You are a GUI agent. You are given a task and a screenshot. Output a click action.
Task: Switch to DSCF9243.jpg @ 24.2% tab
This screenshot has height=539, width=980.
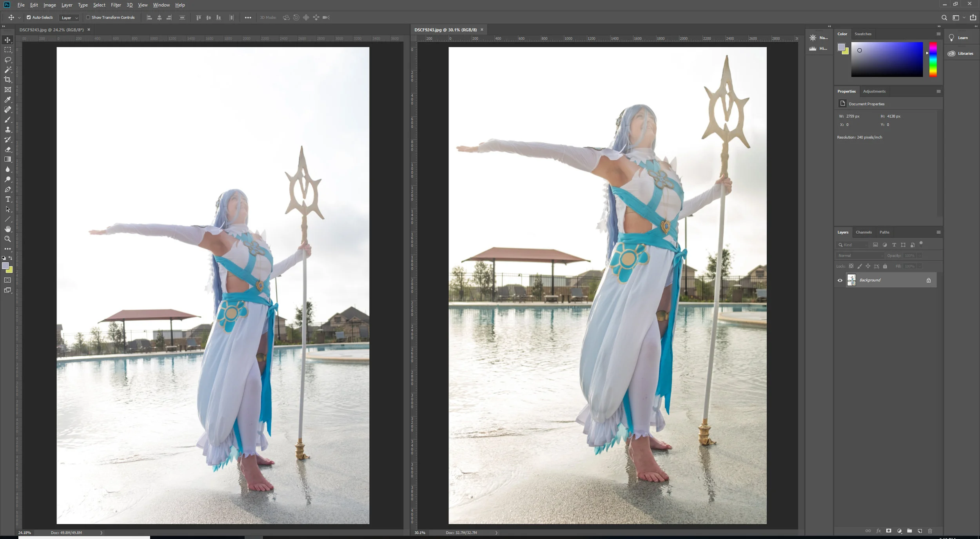click(52, 30)
